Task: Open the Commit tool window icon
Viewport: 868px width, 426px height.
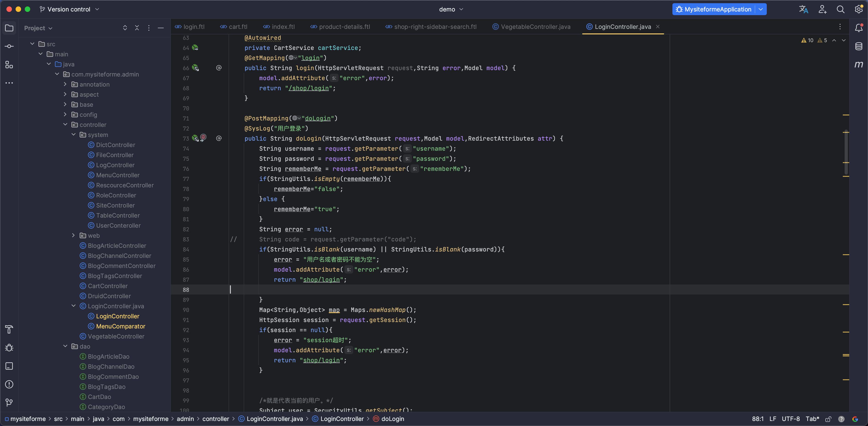Action: [9, 46]
